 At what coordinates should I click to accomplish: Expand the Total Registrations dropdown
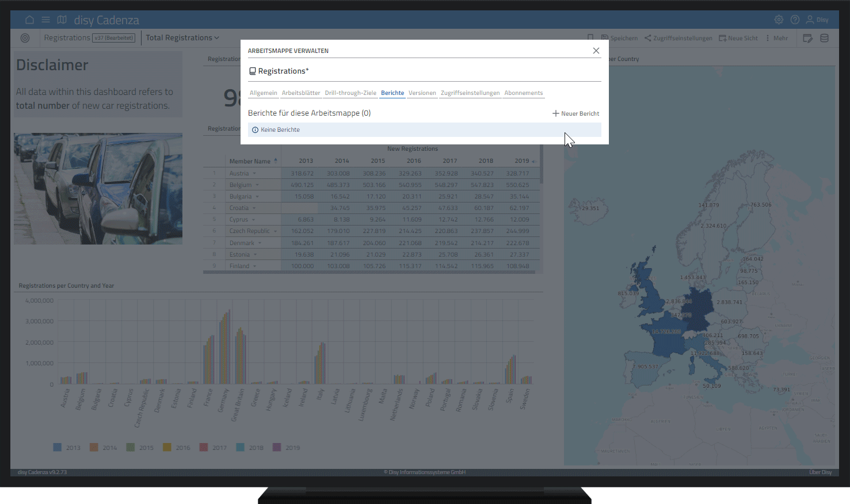182,38
